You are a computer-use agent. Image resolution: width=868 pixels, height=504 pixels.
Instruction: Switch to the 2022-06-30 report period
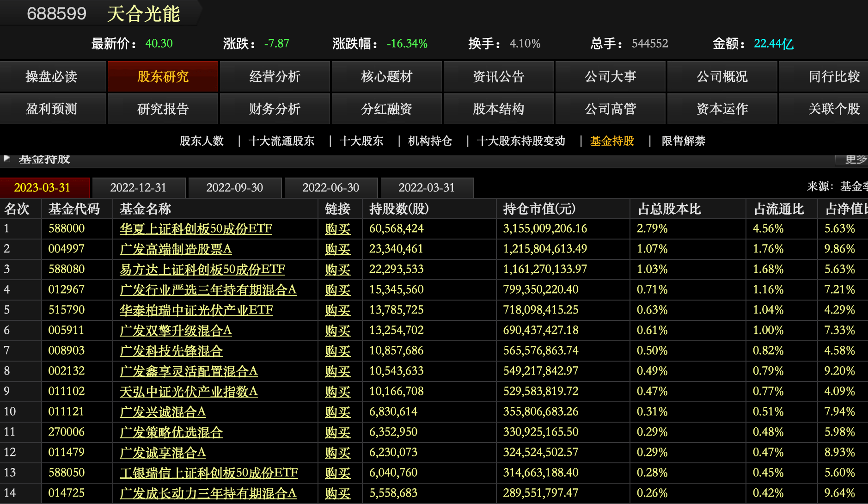[330, 188]
